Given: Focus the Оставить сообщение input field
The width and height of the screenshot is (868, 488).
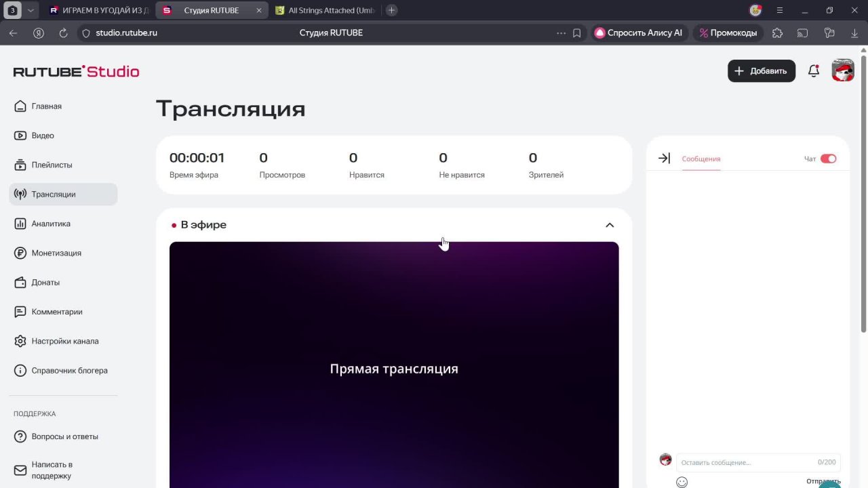Looking at the screenshot, I should click(746, 462).
